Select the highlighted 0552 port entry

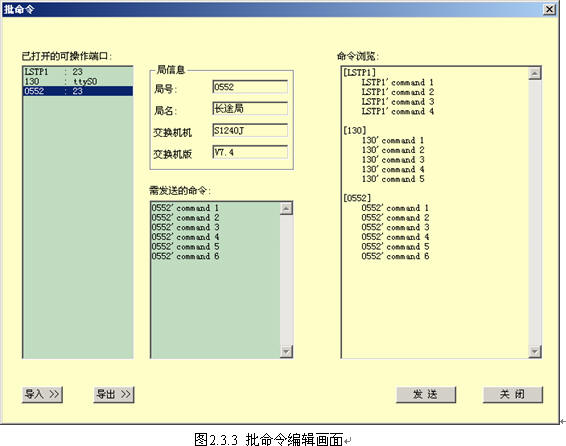click(78, 91)
